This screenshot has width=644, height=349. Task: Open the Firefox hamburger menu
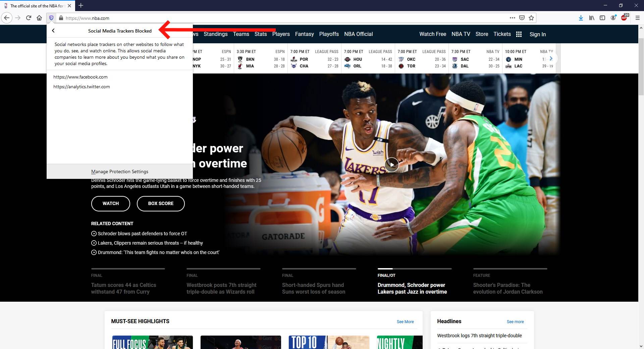coord(638,18)
